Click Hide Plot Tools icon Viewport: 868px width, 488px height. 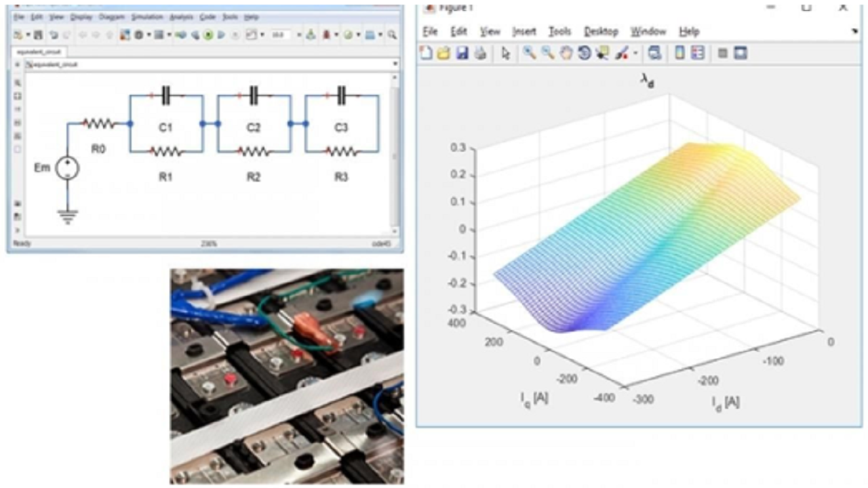pos(722,53)
